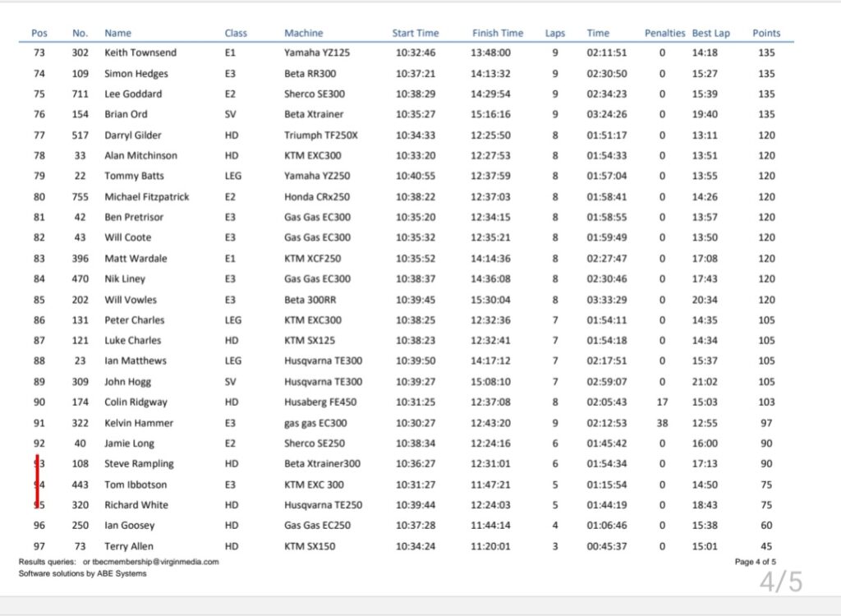This screenshot has height=616, width=841.
Task: Click the 4/5 page indicator
Action: [780, 582]
